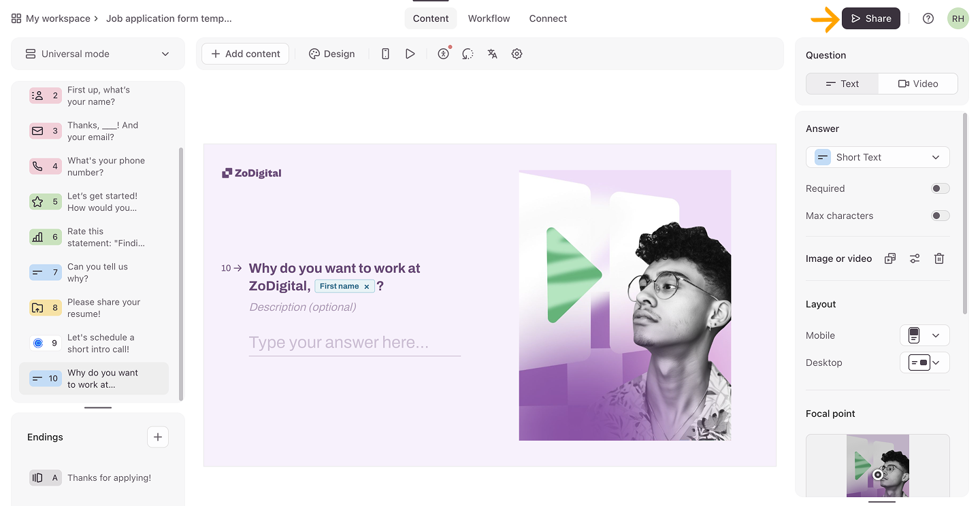Image resolution: width=980 pixels, height=506 pixels.
Task: Open the image gallery replace icon
Action: point(889,258)
